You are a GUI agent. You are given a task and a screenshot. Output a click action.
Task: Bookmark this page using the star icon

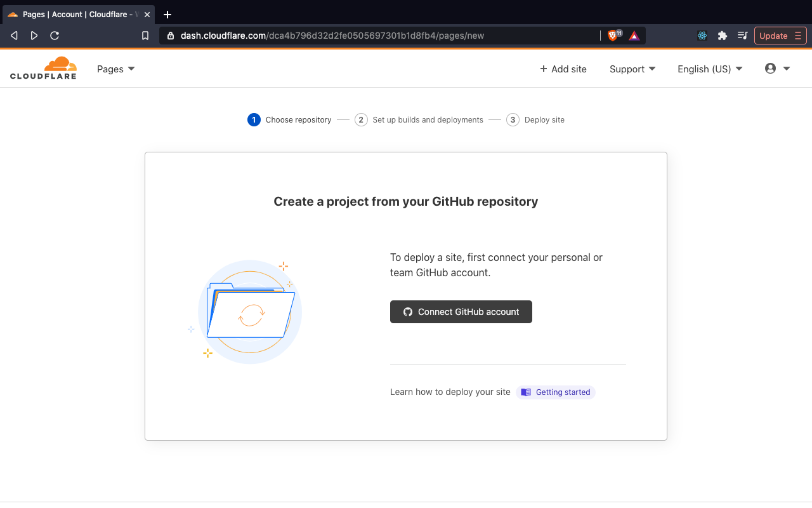point(145,36)
